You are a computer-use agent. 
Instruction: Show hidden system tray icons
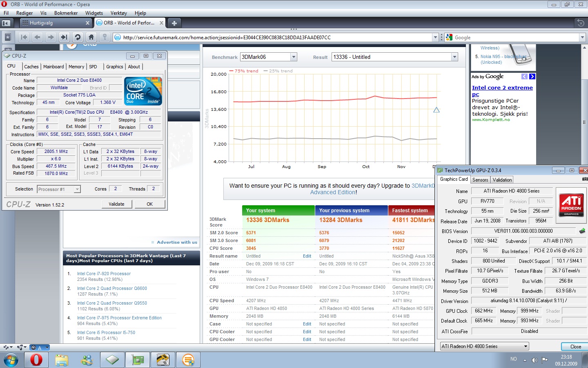(x=525, y=360)
